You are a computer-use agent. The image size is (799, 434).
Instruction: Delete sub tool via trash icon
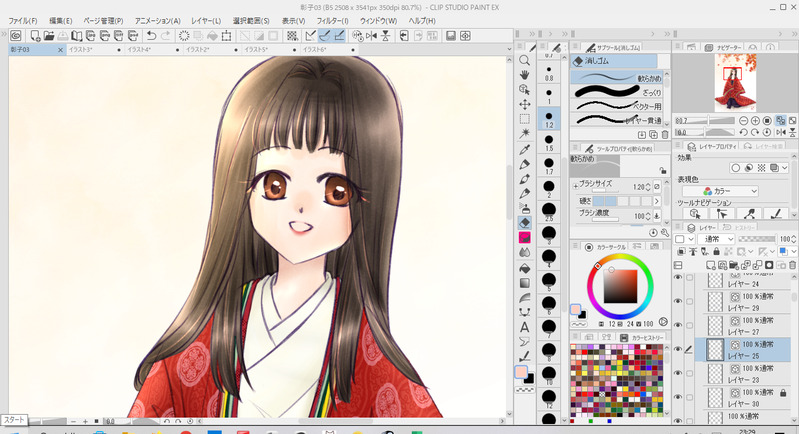coord(664,135)
